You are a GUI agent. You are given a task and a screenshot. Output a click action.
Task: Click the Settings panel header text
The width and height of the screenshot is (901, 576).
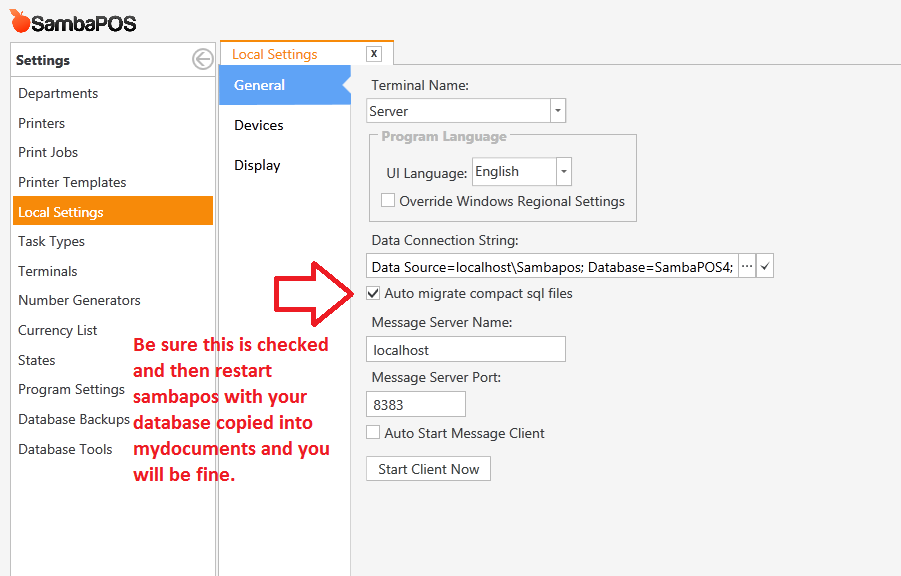pos(43,60)
